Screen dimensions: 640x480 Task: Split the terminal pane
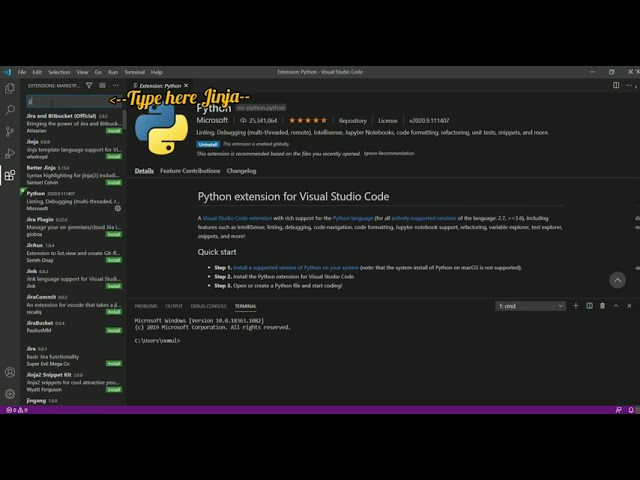(x=589, y=306)
